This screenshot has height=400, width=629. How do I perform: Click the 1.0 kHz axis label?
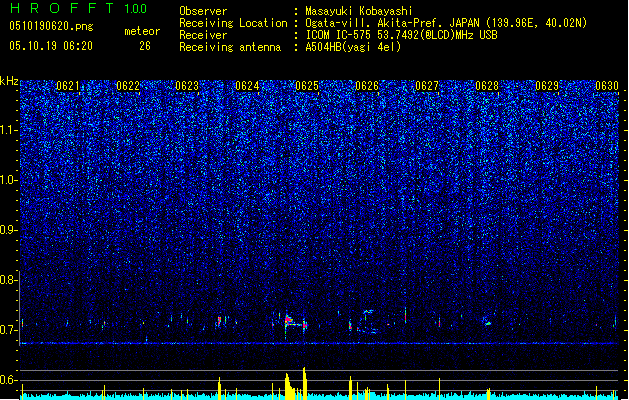(9, 180)
